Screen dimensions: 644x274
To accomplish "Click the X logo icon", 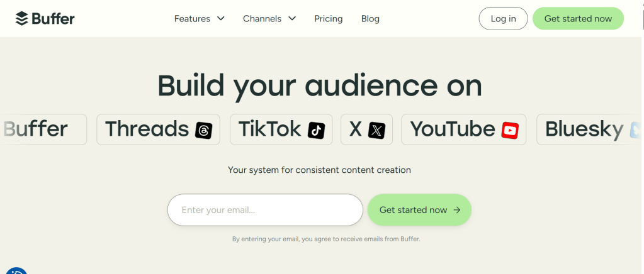I will pyautogui.click(x=376, y=130).
